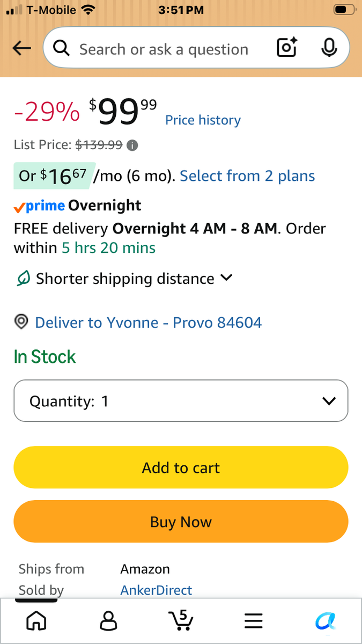Tap the location pin icon
This screenshot has width=362, height=644.
[x=21, y=322]
